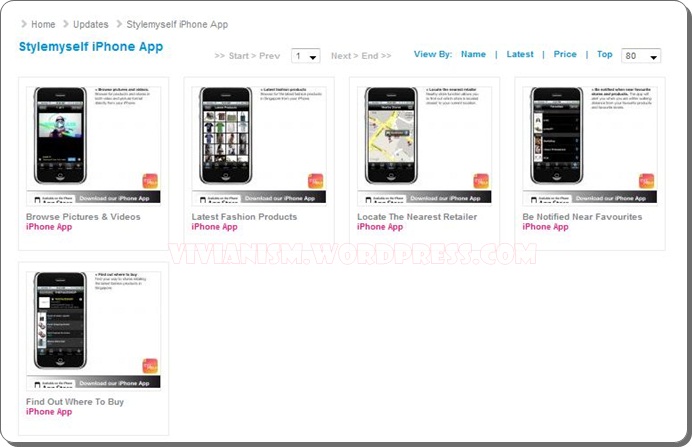Open Be Notified Near Favourites thumbnail
This screenshot has width=692, height=447.
(590, 146)
